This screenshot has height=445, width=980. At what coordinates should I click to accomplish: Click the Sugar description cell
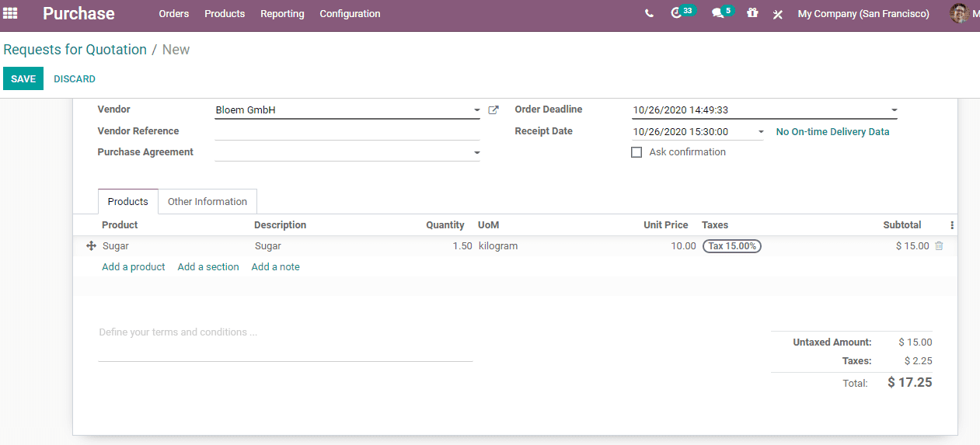point(268,246)
